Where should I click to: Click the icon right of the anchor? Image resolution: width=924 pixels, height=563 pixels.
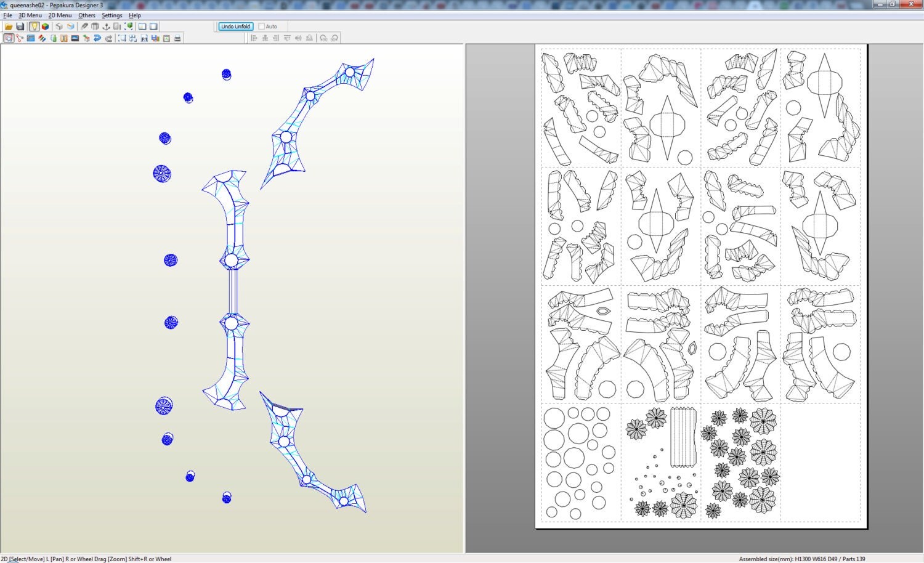pos(117,26)
